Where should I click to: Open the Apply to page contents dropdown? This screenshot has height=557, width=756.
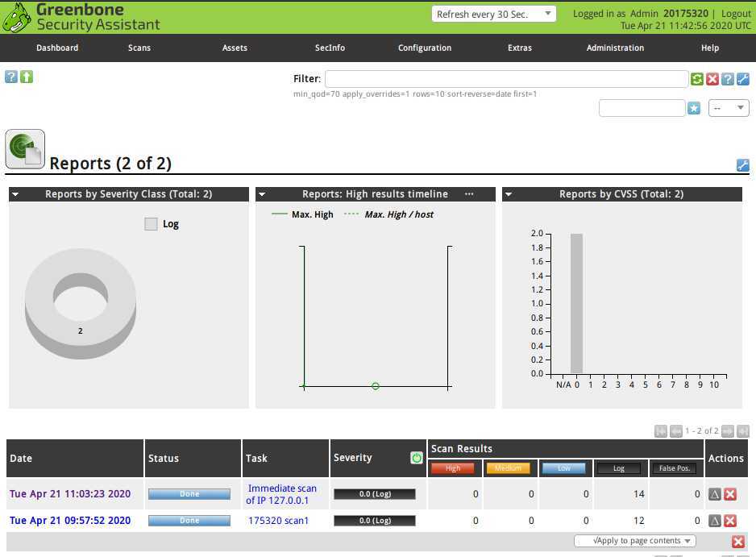pos(635,541)
